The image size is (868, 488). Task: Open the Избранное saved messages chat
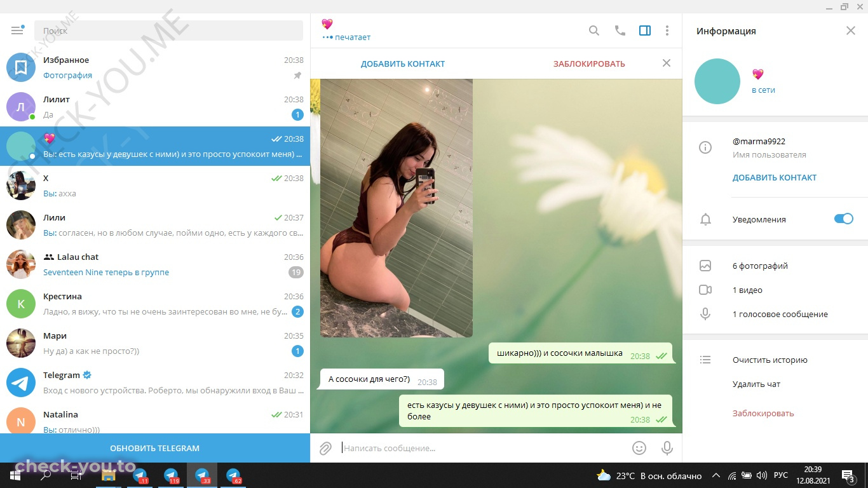pyautogui.click(x=155, y=67)
